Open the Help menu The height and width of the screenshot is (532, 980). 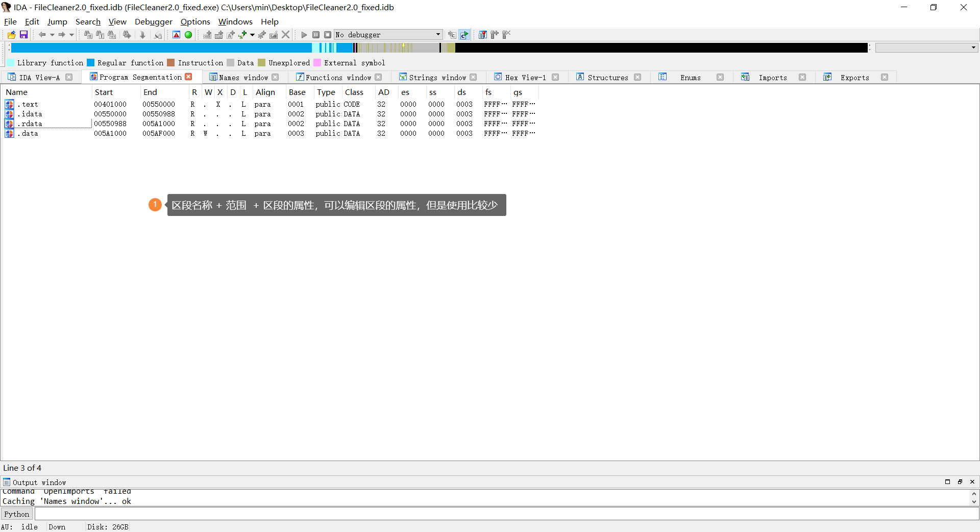tap(269, 21)
